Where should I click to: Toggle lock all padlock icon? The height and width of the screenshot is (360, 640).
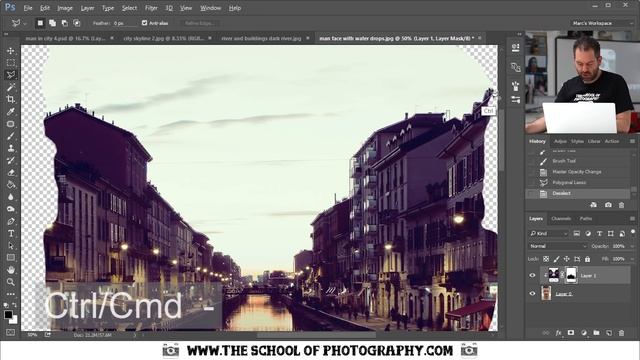[587, 259]
